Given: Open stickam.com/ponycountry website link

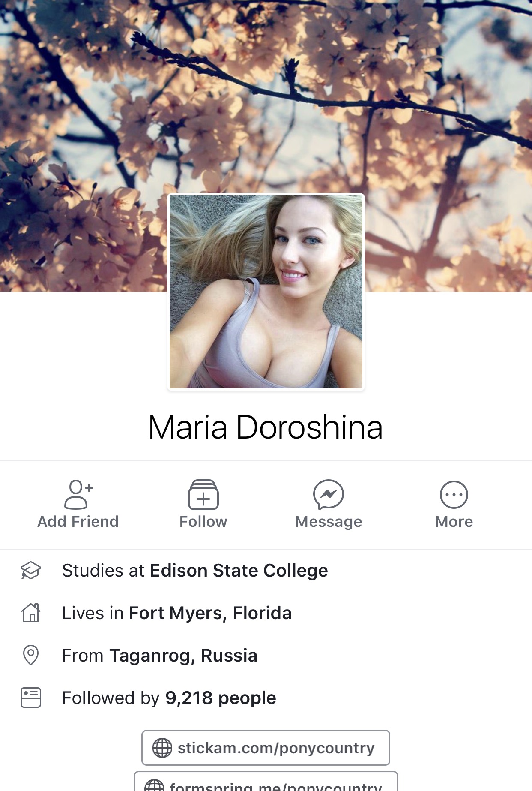Looking at the screenshot, I should [266, 748].
